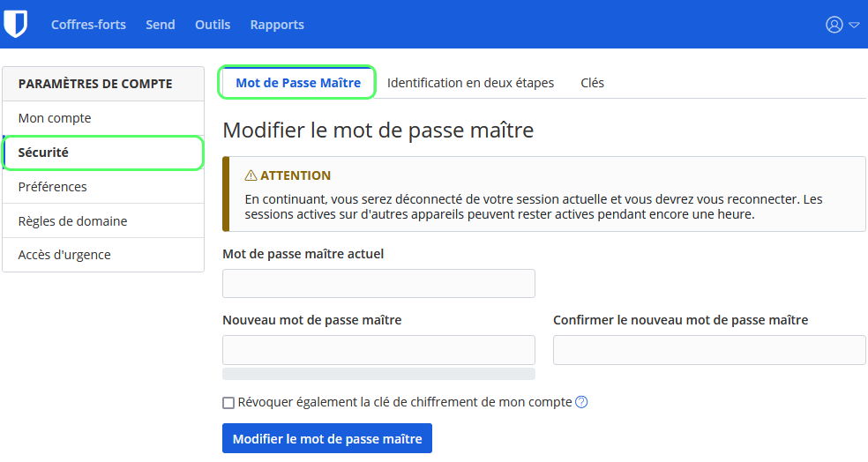Click the warning triangle icon beside ATTENTION

pos(251,175)
